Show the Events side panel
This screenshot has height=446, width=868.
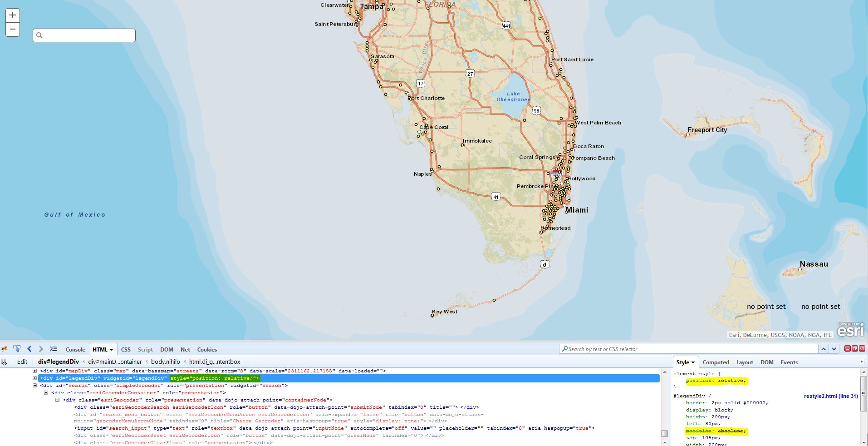[x=789, y=362]
